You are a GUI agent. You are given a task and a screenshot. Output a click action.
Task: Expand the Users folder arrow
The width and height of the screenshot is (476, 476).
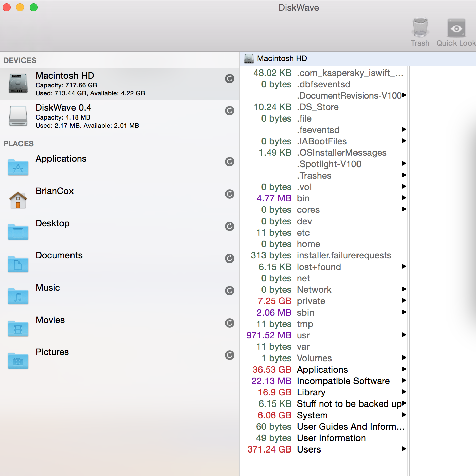pyautogui.click(x=404, y=449)
